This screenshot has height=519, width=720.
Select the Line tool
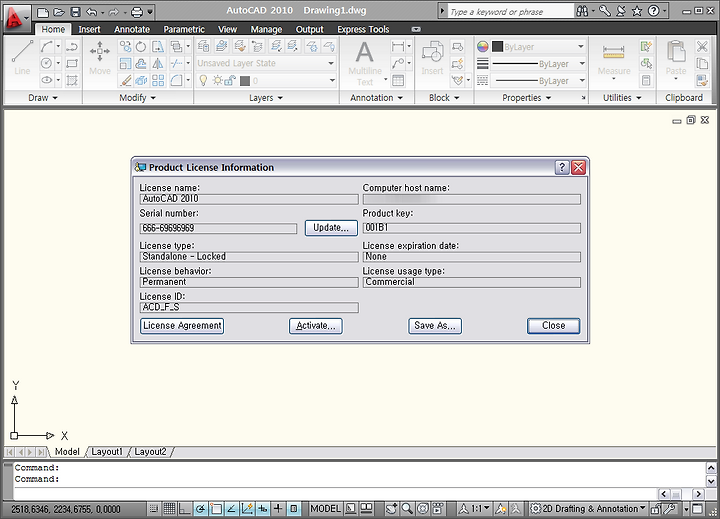point(22,57)
